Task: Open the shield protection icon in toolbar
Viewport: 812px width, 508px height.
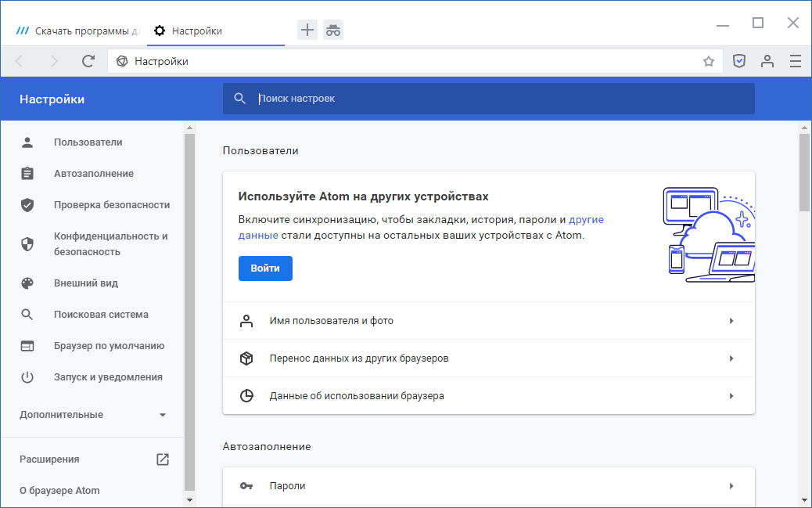Action: coord(739,61)
